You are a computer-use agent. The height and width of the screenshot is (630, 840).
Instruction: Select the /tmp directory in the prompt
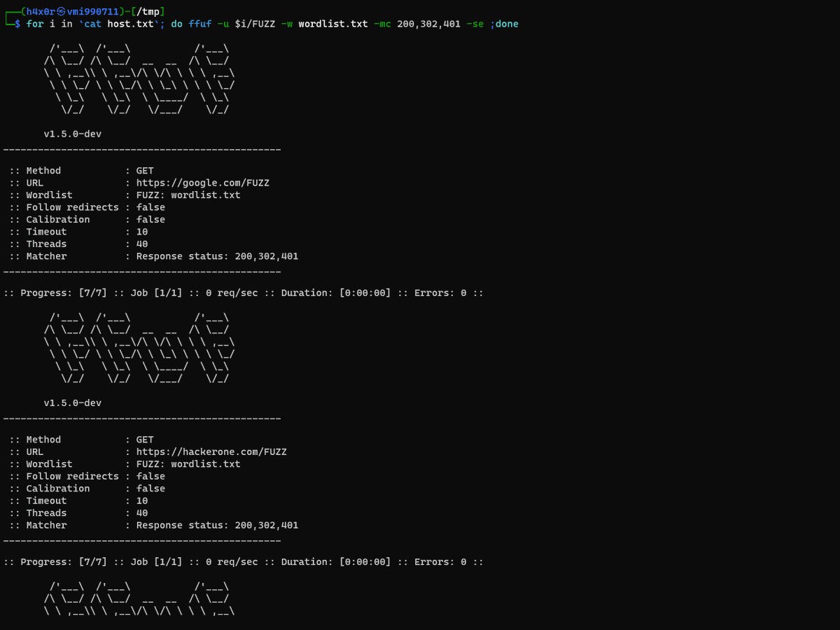coord(148,11)
